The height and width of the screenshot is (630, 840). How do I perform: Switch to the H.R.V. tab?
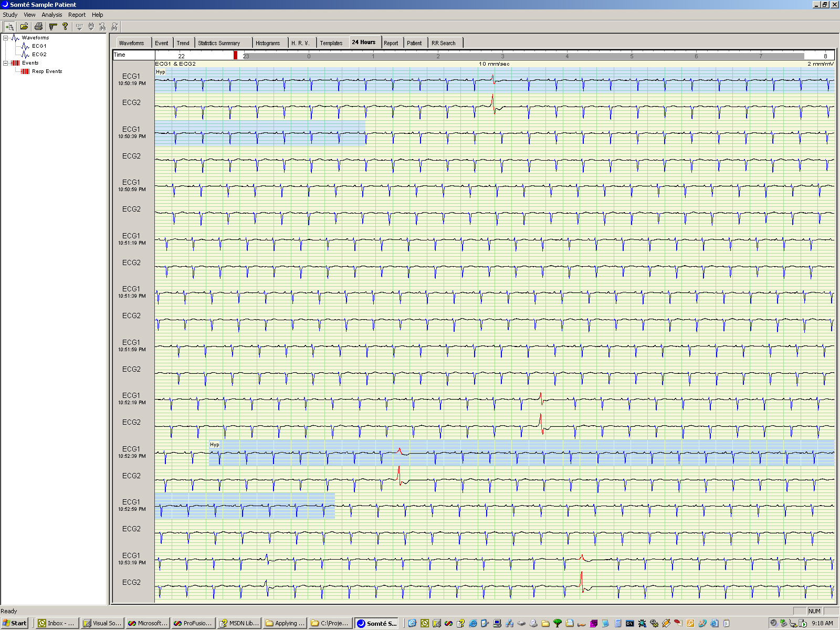pyautogui.click(x=300, y=43)
